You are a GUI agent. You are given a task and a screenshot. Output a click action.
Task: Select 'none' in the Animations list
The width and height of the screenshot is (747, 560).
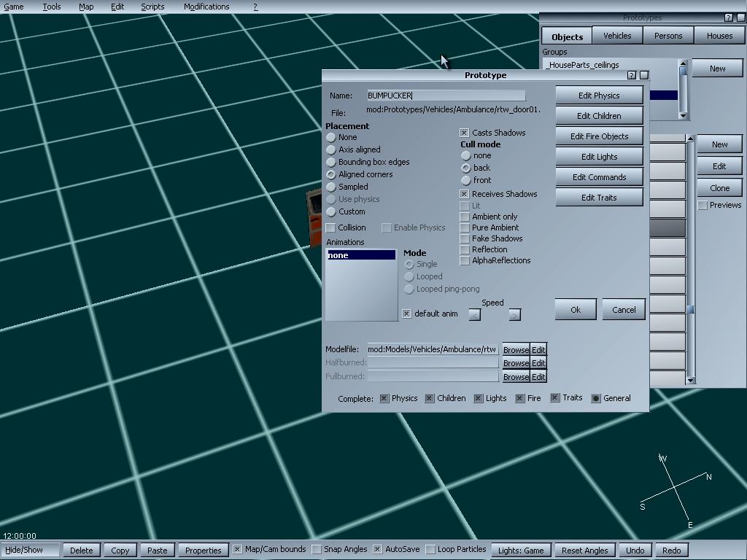tap(360, 255)
